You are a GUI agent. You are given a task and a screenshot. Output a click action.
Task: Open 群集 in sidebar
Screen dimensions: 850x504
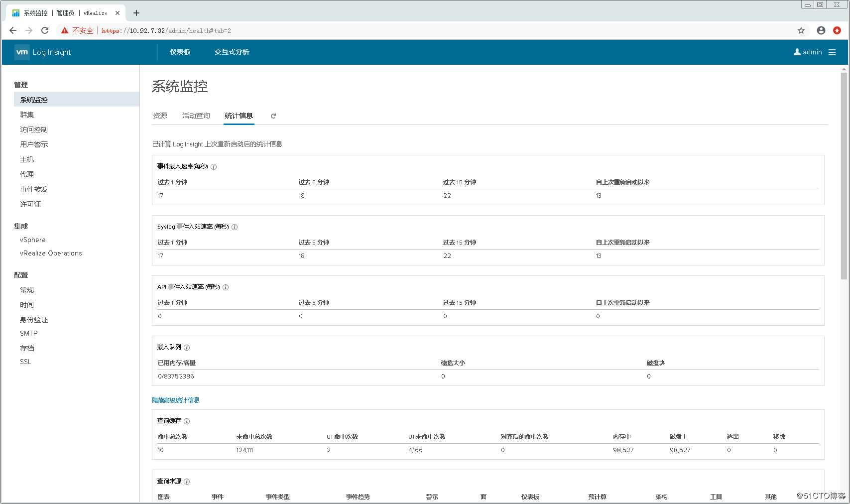pyautogui.click(x=27, y=115)
